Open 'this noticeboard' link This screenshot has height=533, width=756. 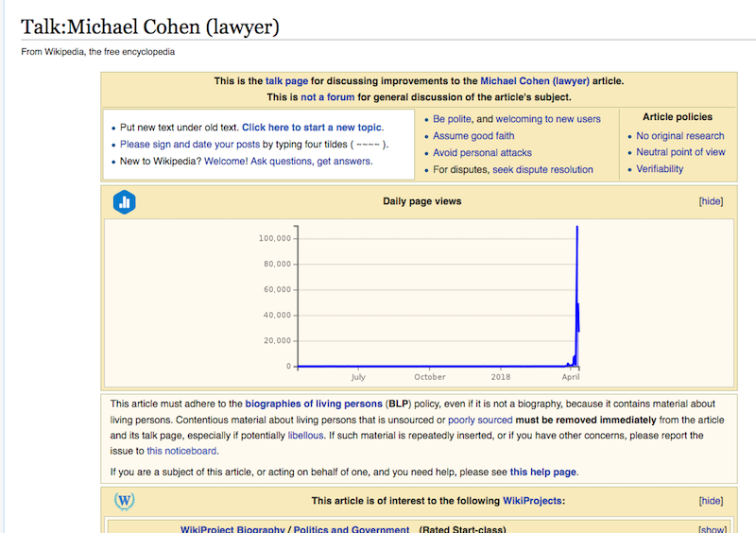tap(181, 451)
